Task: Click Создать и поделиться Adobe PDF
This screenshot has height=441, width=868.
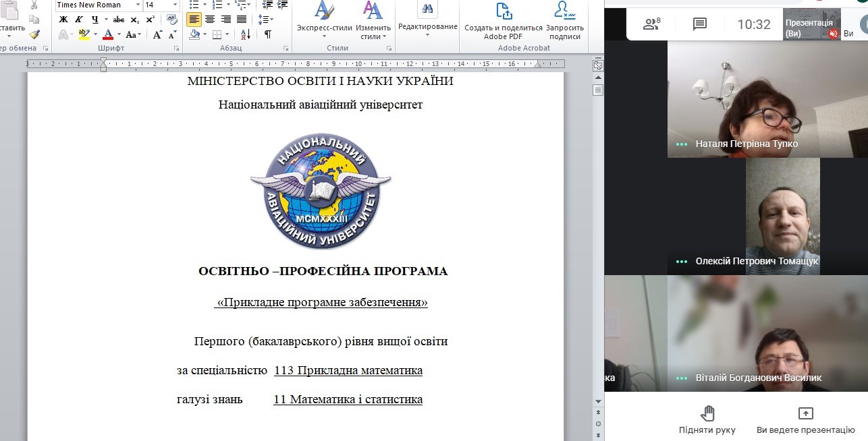Action: pyautogui.click(x=504, y=20)
